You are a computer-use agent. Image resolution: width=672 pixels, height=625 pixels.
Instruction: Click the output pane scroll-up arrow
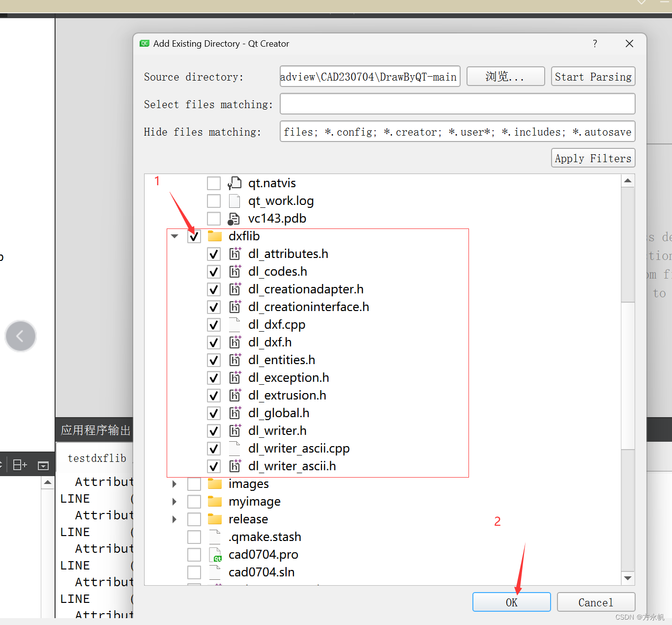[48, 483]
